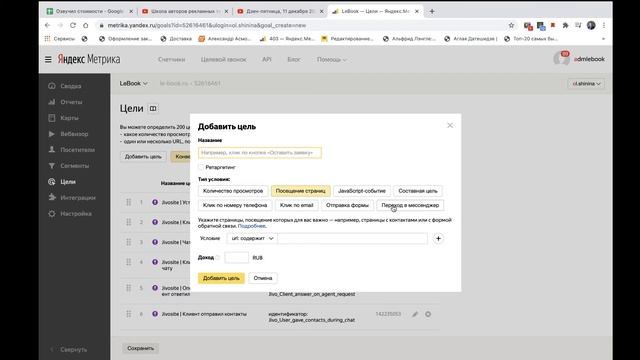Click the Доход amount input field
Viewport: 640px width, 360px height.
coord(236,258)
